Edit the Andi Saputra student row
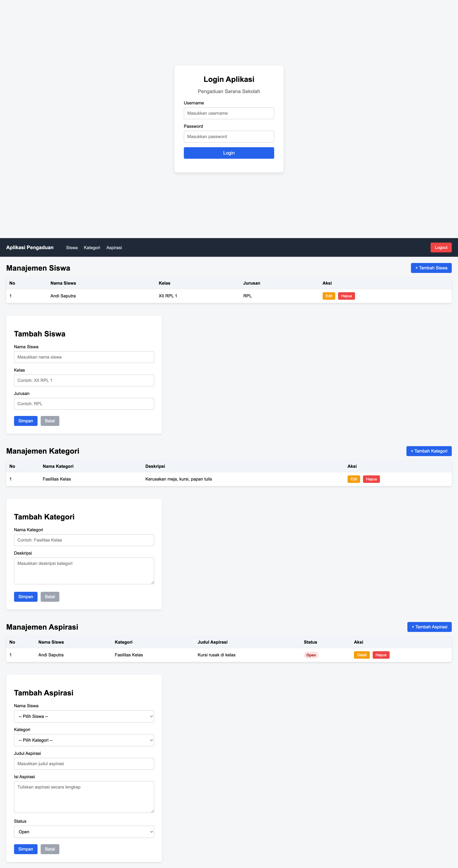 point(329,296)
